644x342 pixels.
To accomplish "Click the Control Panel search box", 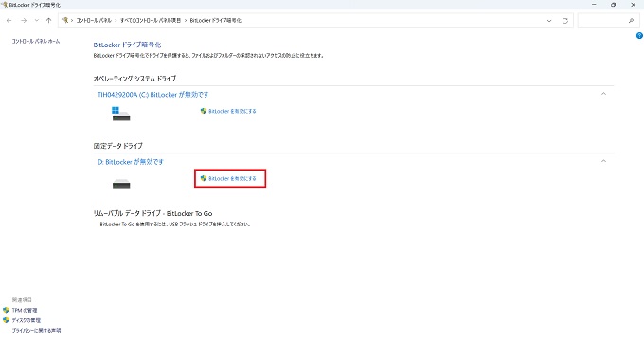I will click(608, 21).
